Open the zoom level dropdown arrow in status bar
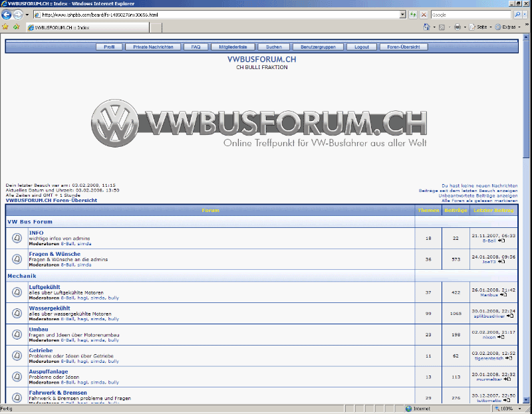Viewport: 532px width, 414px height. pos(519,409)
